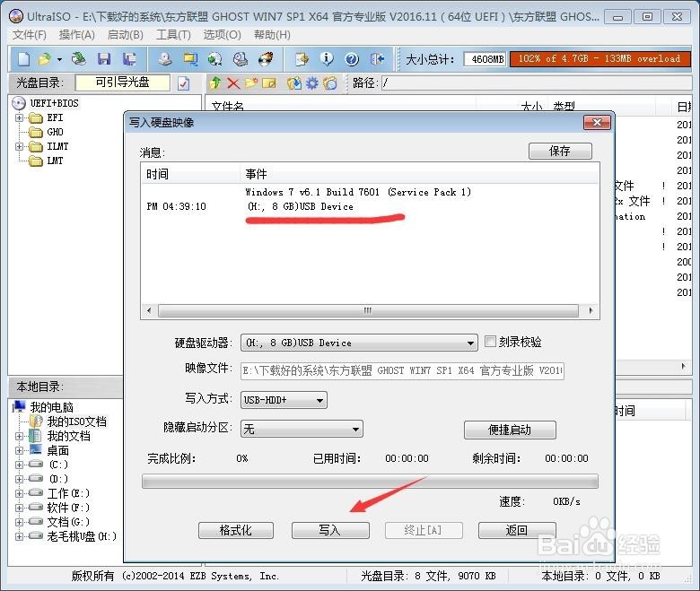This screenshot has height=591, width=700.
Task: Click the New file toolbar icon
Action: click(23, 59)
